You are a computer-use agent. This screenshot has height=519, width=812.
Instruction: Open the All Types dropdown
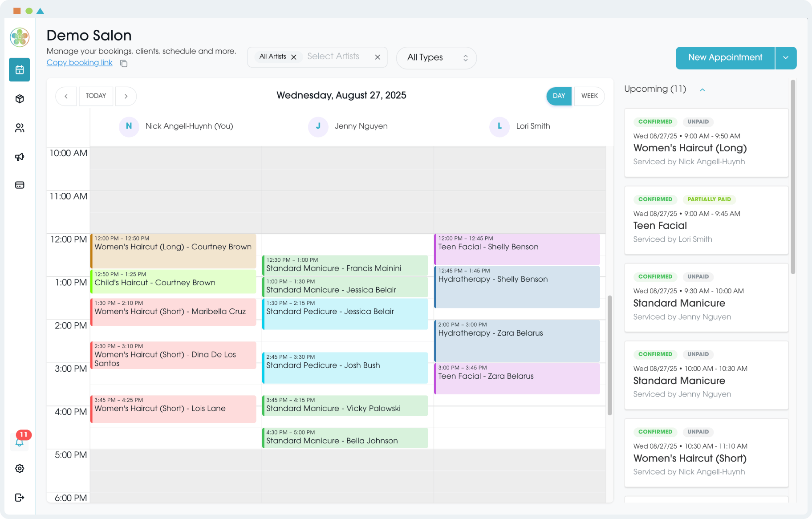(436, 58)
